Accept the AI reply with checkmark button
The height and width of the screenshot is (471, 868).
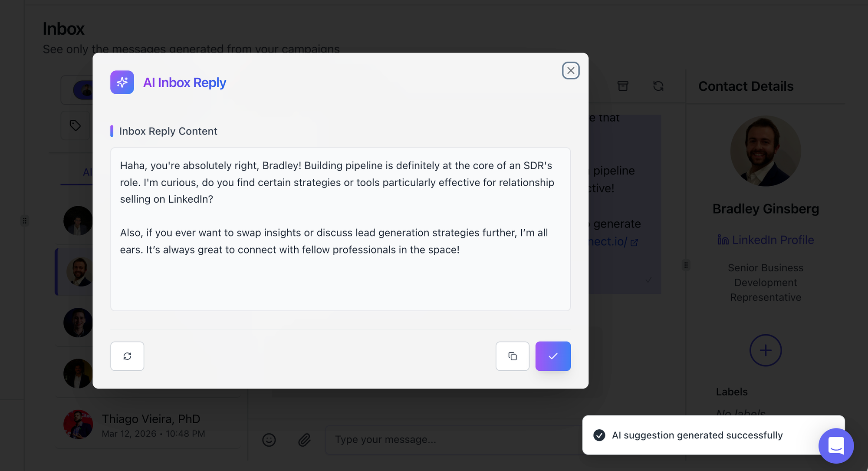[552, 356]
